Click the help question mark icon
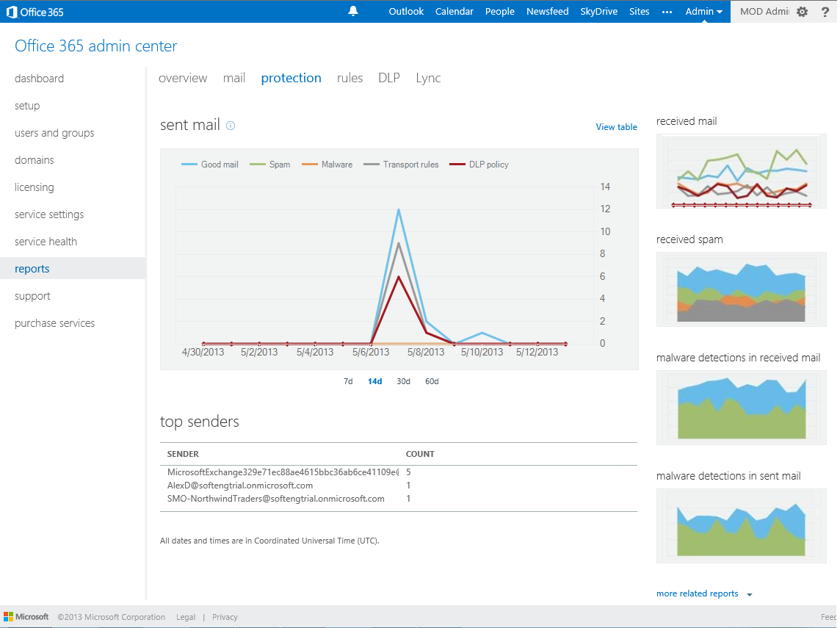Screen dimensions: 840x628 [825, 12]
